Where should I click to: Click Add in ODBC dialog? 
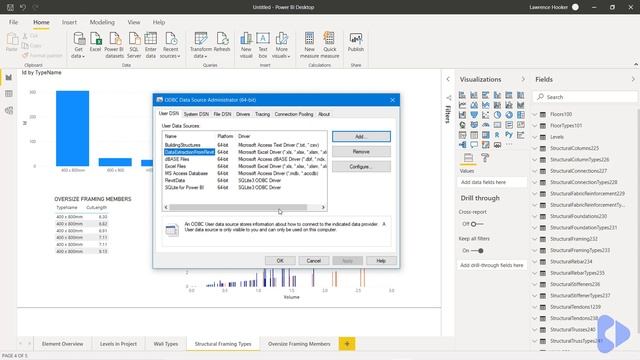pos(361,136)
